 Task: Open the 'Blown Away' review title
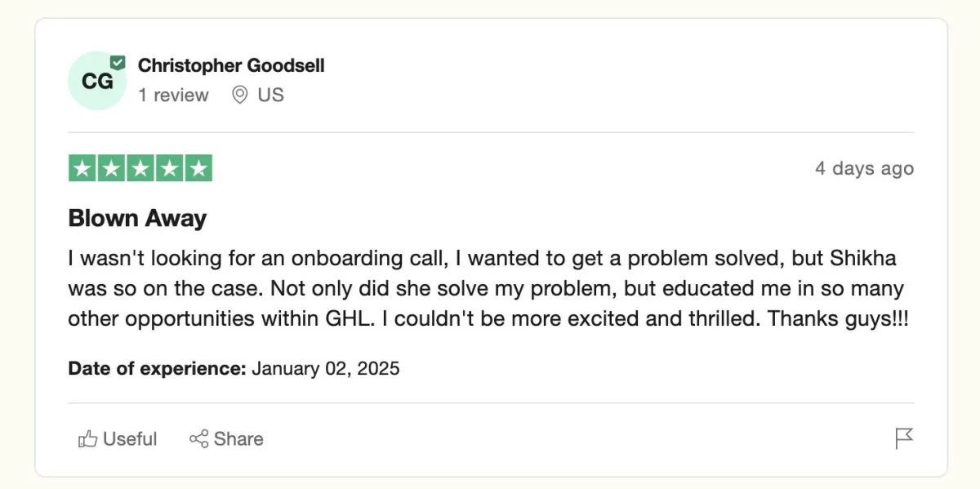[x=137, y=218]
